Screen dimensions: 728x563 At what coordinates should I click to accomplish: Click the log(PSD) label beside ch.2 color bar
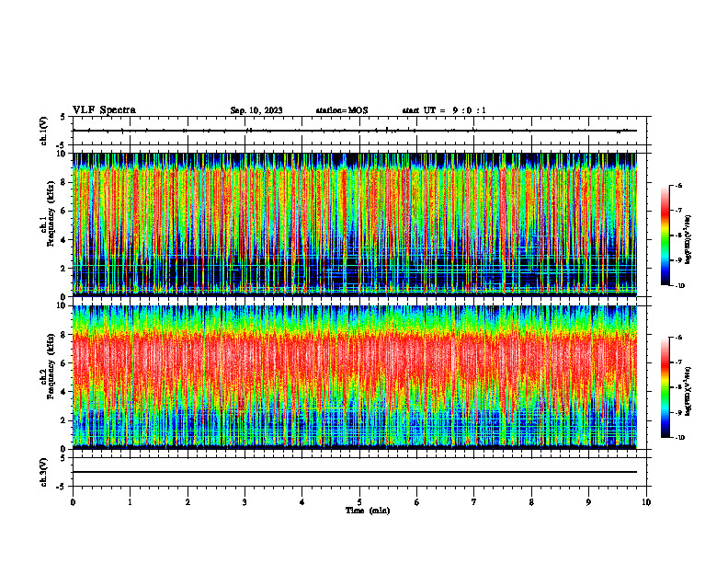688,391
